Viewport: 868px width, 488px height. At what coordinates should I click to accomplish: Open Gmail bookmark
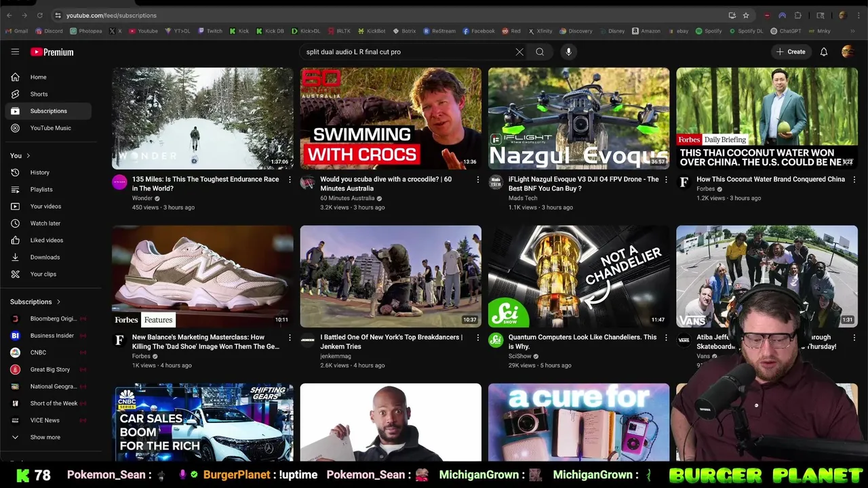tap(17, 31)
